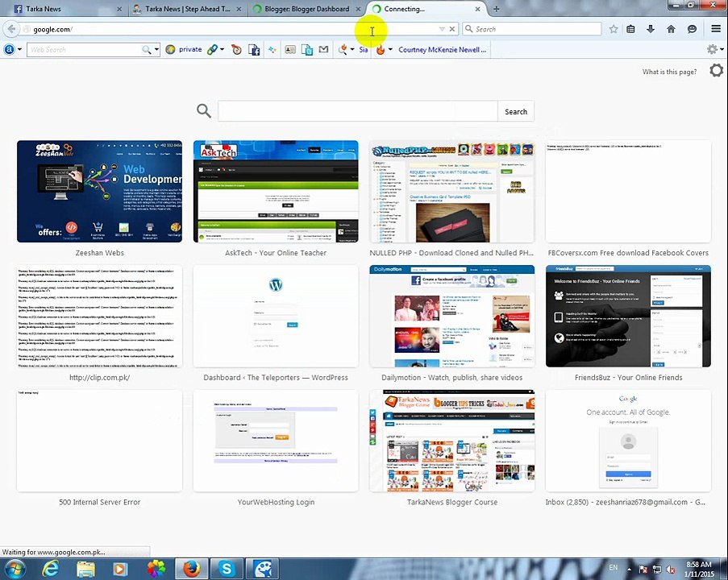Open new tab page customize gear

pos(717,71)
